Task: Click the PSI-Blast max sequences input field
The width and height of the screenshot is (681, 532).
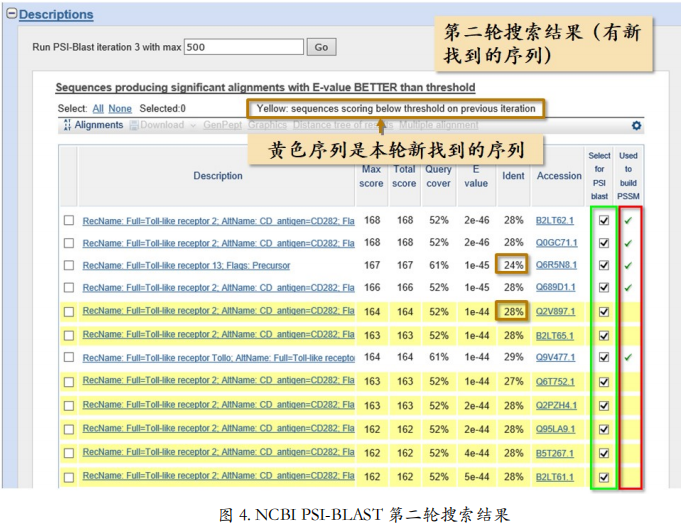Action: [x=244, y=47]
